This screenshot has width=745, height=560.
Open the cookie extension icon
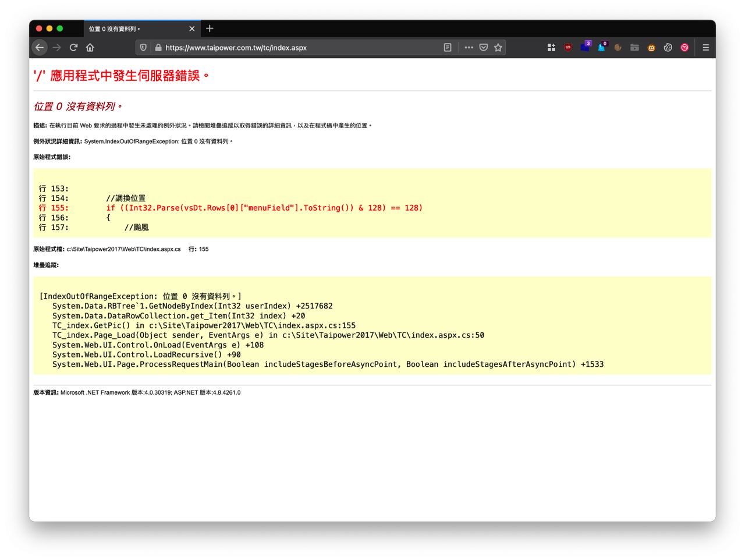[x=668, y=48]
